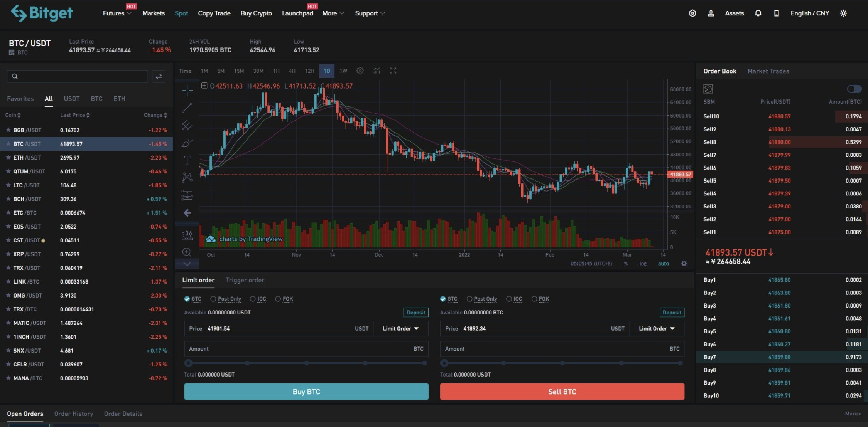The height and width of the screenshot is (427, 868).
Task: Select the brush drawing tool
Action: pos(187,143)
